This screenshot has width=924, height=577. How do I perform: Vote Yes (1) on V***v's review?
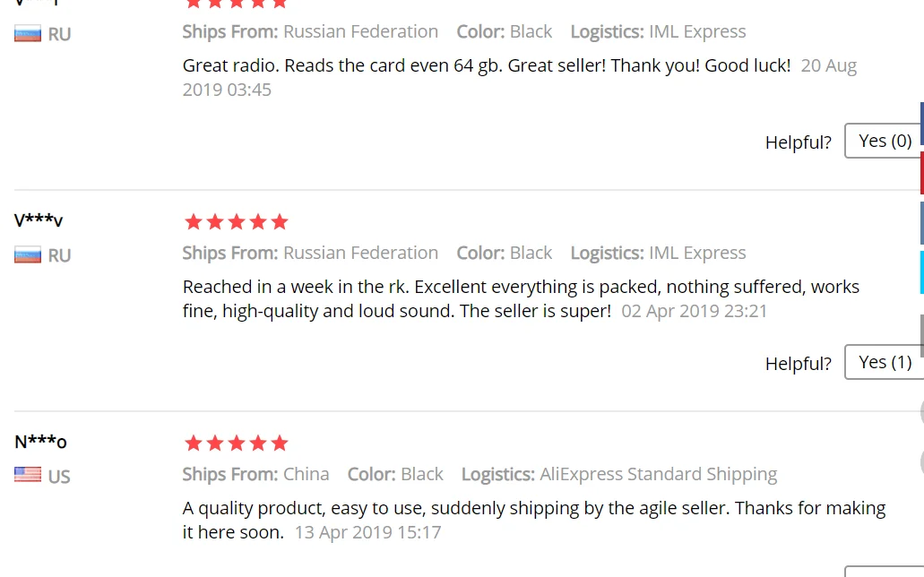[x=884, y=362]
